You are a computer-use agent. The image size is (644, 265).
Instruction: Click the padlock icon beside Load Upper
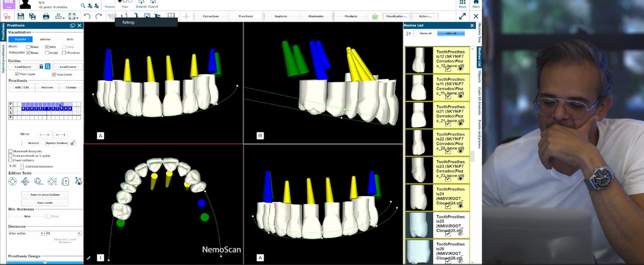coord(41,67)
